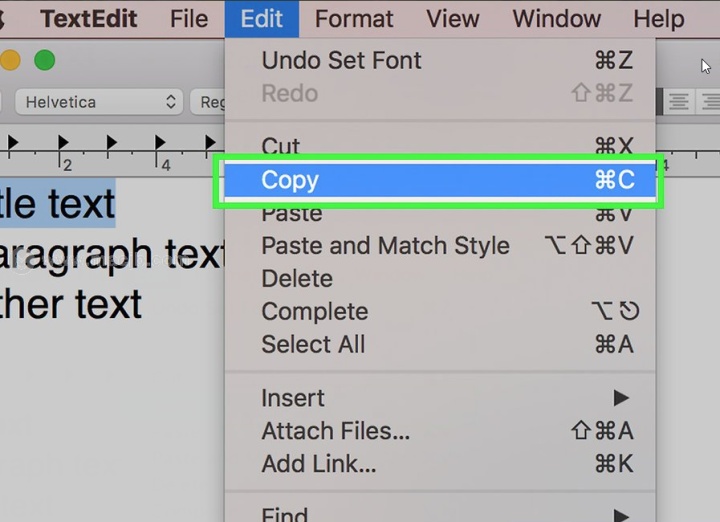Choose Copy from the Edit menu
This screenshot has height=522, width=720.
tap(440, 180)
